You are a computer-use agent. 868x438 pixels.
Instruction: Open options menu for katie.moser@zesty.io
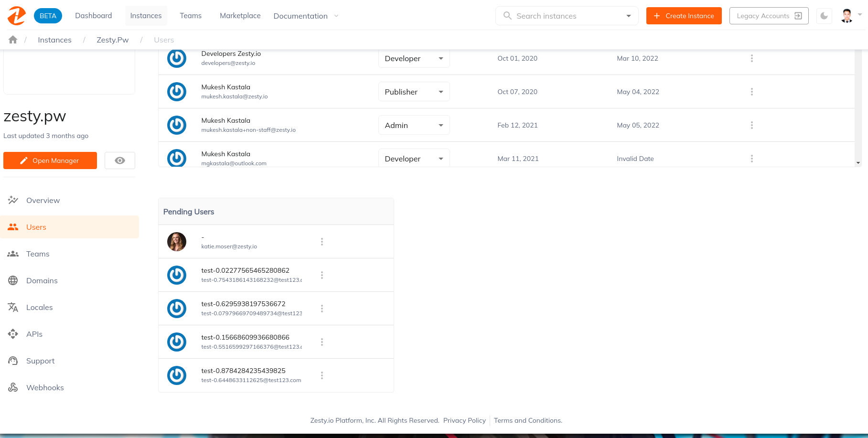[321, 241]
